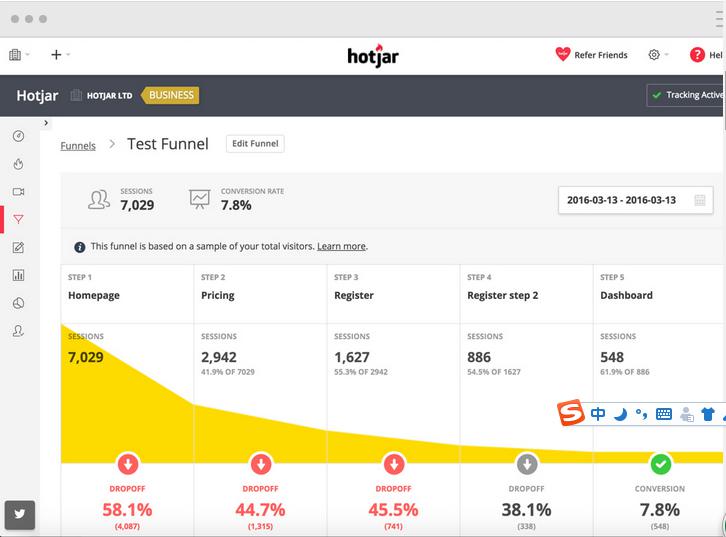Image resolution: width=726 pixels, height=537 pixels.
Task: Click the 58.1% dropoff value
Action: (127, 510)
